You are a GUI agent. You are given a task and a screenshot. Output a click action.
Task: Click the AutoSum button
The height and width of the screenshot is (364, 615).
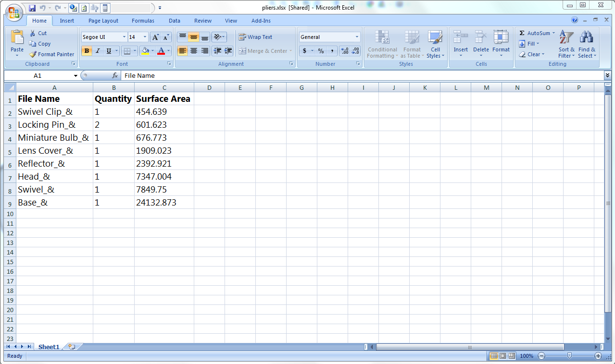(534, 33)
